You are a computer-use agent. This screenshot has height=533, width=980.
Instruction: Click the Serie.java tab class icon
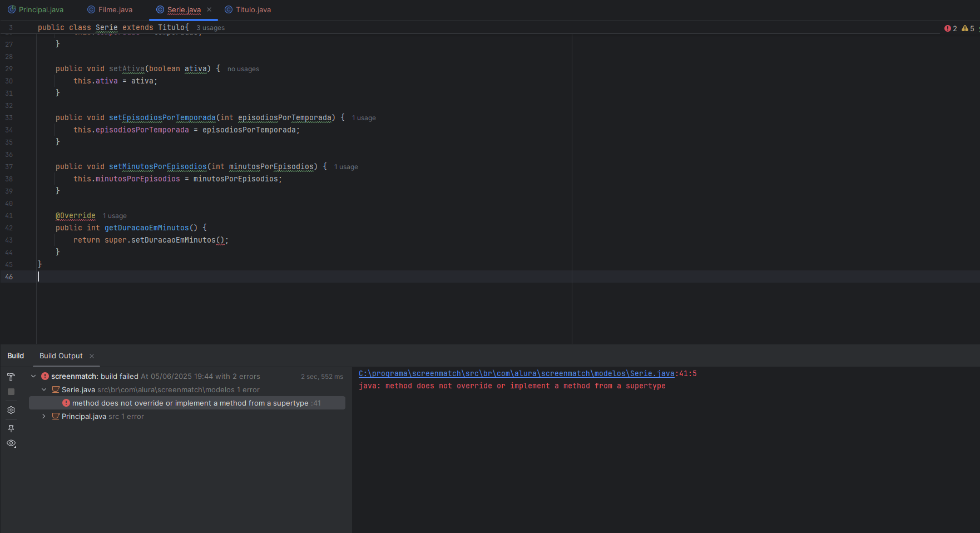(160, 10)
